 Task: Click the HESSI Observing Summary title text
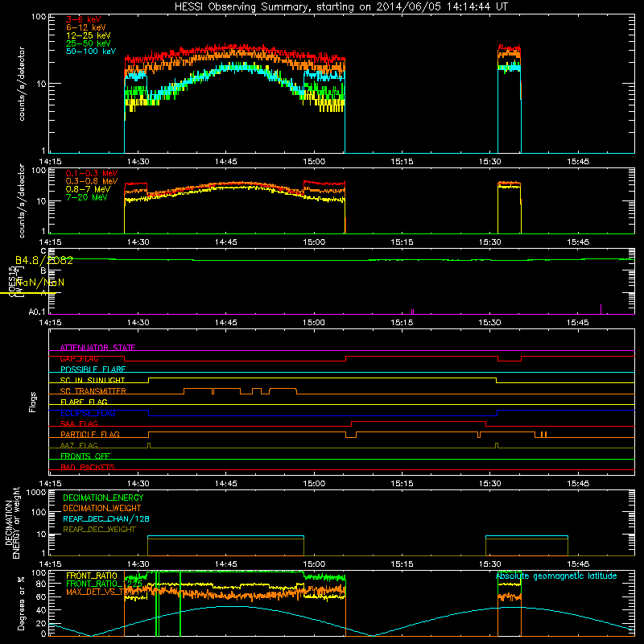341,7
